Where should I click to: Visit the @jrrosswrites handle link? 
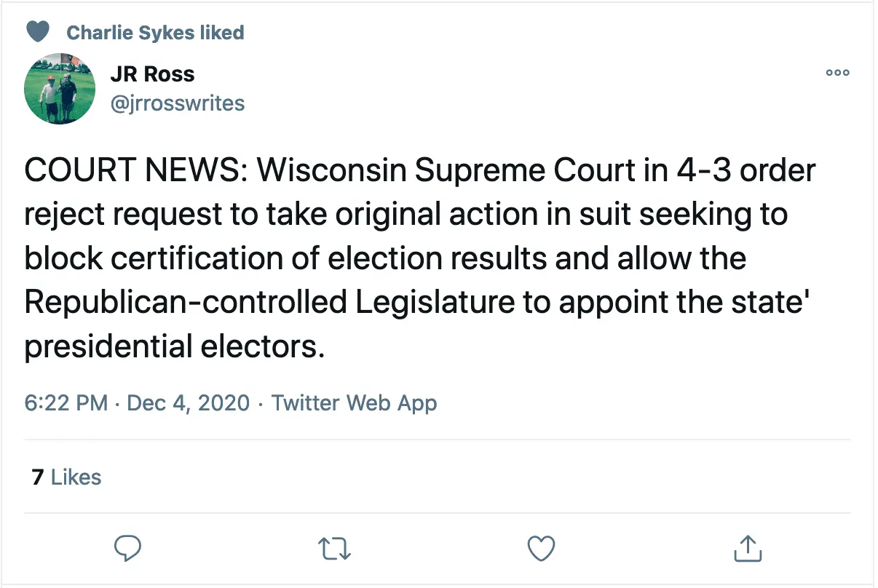click(x=177, y=103)
